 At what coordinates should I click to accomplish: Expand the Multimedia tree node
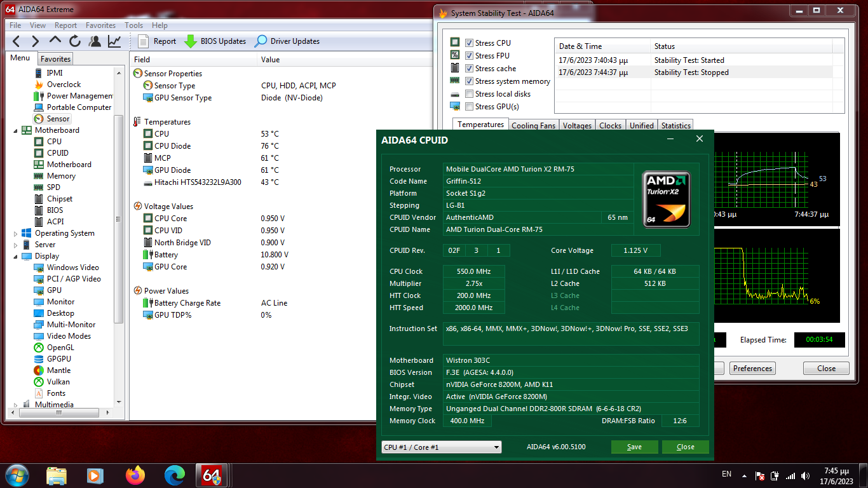(15, 405)
